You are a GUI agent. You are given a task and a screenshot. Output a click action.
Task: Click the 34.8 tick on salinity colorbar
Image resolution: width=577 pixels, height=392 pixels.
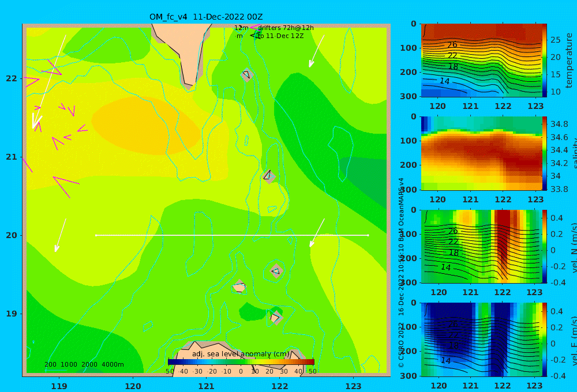click(559, 124)
